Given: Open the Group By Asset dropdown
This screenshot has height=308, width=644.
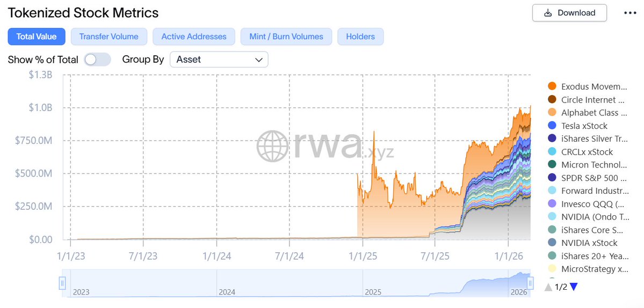Looking at the screenshot, I should 219,60.
